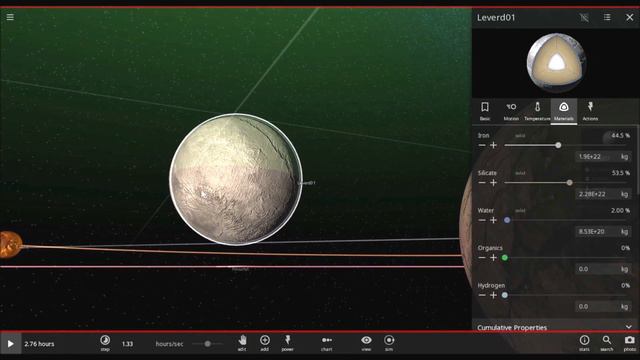Click the Leverd01 panel title
The width and height of the screenshot is (640, 360).
(x=496, y=18)
